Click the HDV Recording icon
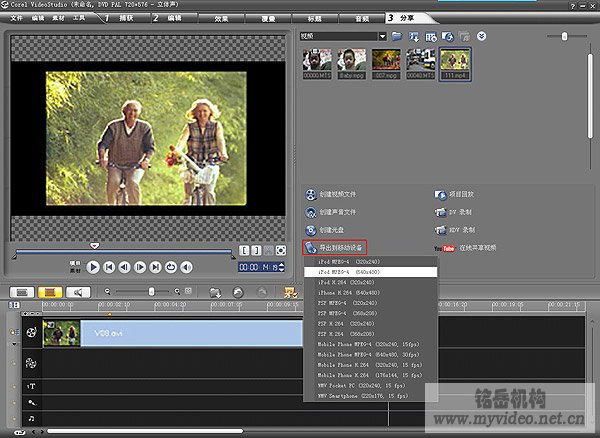This screenshot has height=438, width=600. [x=441, y=229]
